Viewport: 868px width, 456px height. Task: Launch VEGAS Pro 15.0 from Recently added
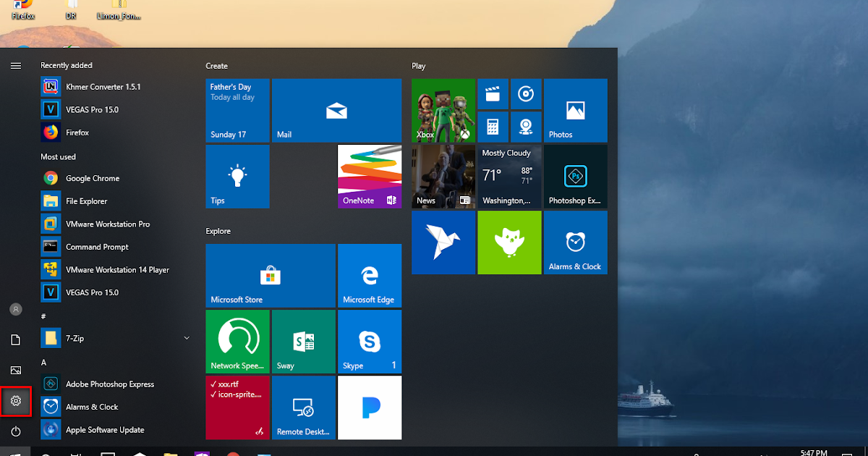(x=88, y=109)
